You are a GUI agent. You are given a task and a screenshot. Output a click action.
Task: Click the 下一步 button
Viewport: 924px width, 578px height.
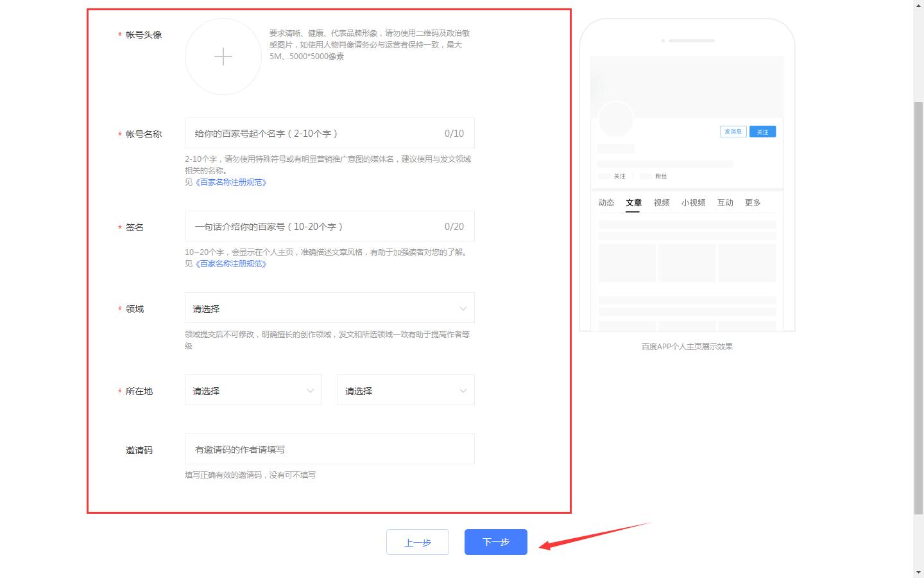point(495,542)
